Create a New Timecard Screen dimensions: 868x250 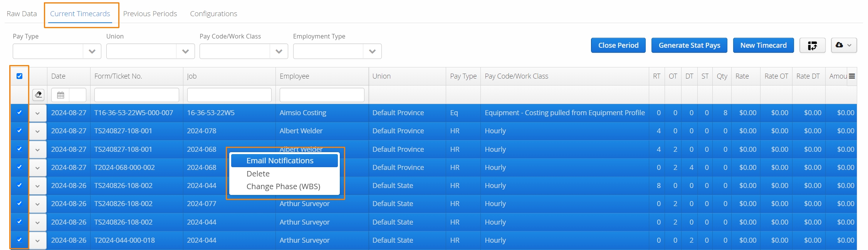(x=763, y=45)
